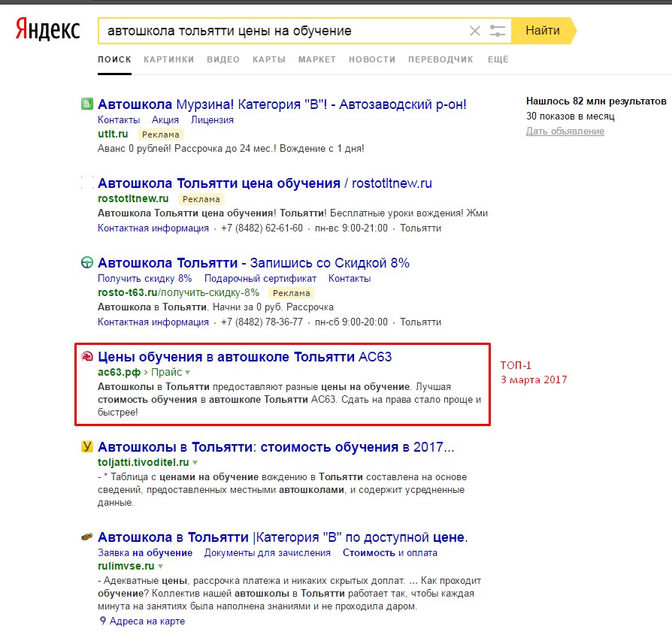Click Аванс 0 рублей description text
Screen dimensions: 672x638
tap(231, 149)
